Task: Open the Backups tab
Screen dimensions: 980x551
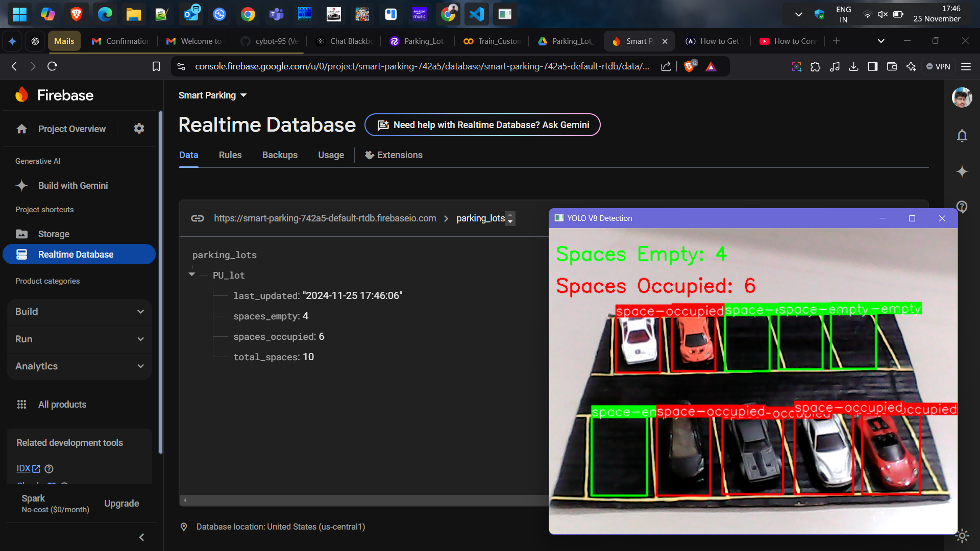Action: tap(280, 155)
